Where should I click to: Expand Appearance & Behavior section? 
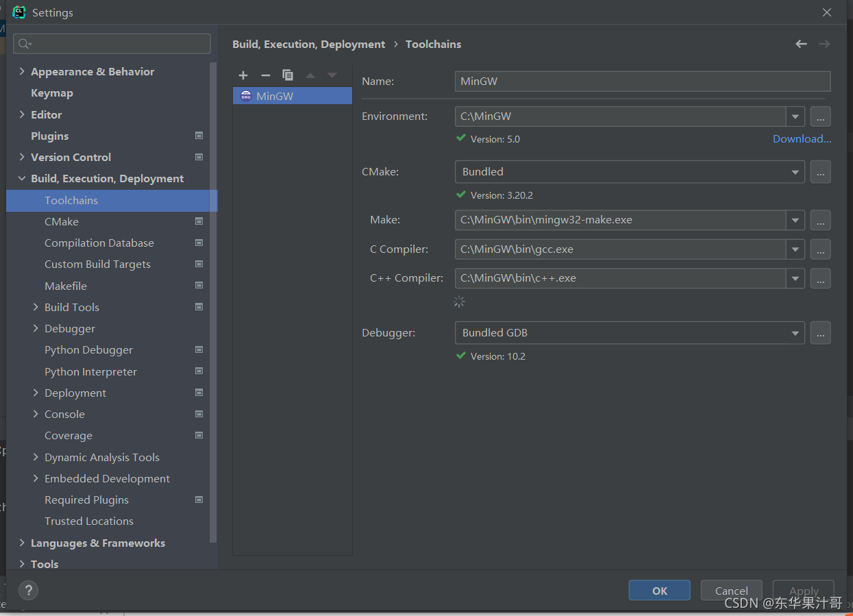(22, 71)
